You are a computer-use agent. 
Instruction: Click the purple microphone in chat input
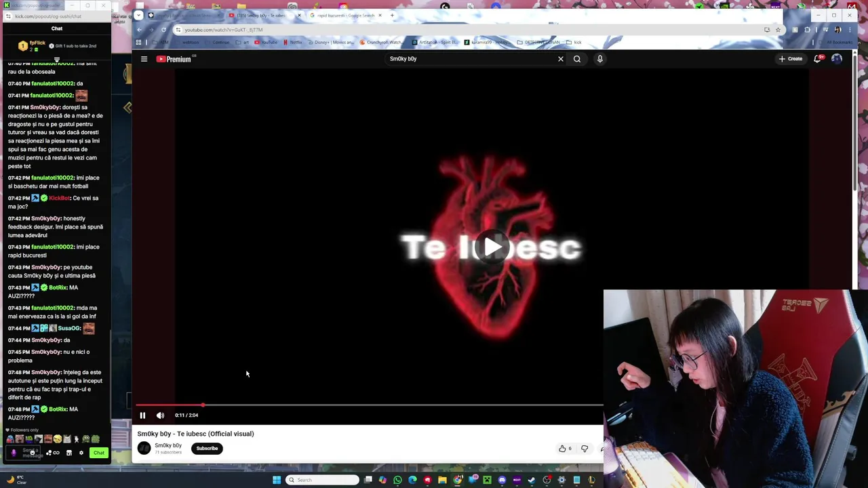point(14,453)
